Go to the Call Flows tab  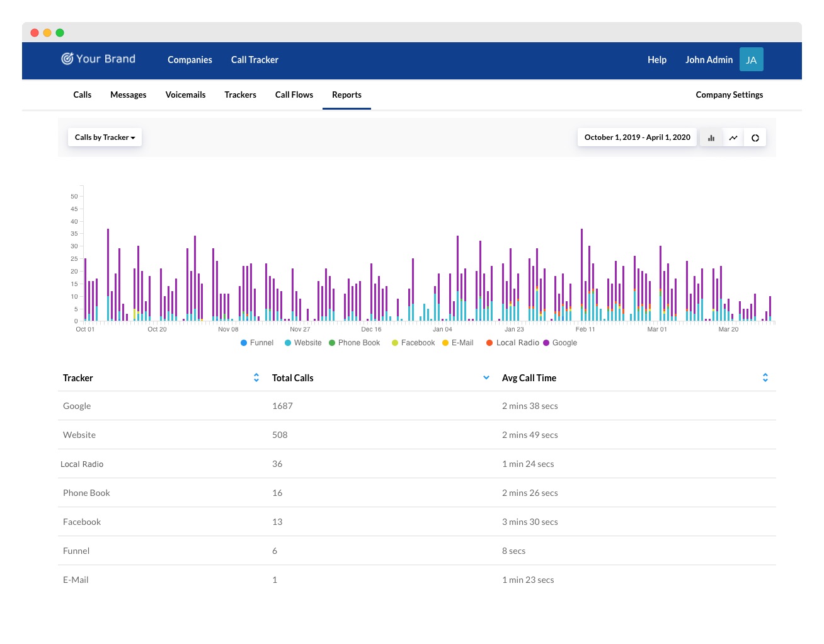[x=294, y=95]
